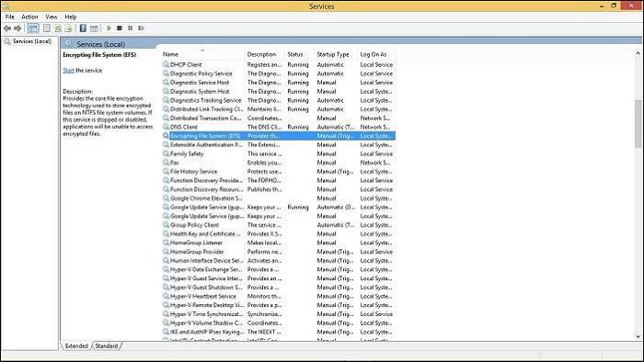Click the green Start Service icon
The width and height of the screenshot is (644, 362).
pos(109,28)
